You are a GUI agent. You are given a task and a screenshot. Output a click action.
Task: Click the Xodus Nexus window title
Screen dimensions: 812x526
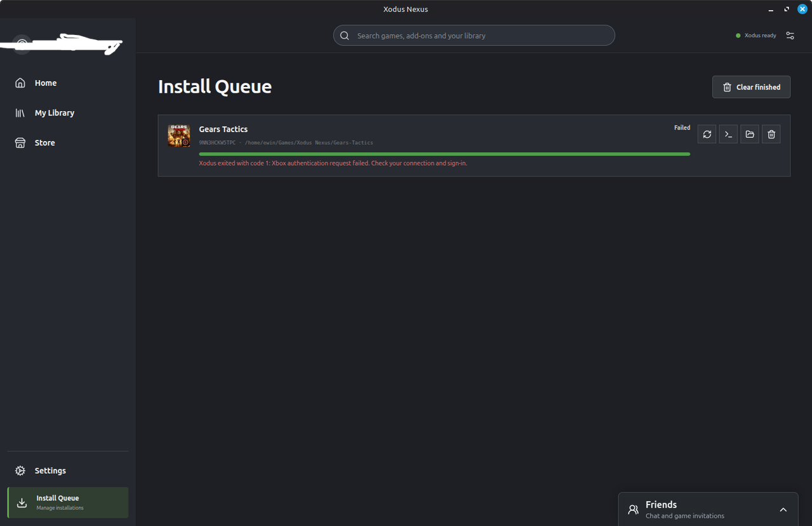[x=406, y=10]
